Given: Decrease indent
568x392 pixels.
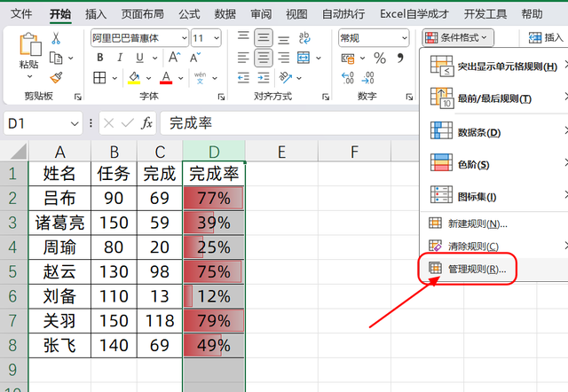Looking at the screenshot, I should (243, 77).
